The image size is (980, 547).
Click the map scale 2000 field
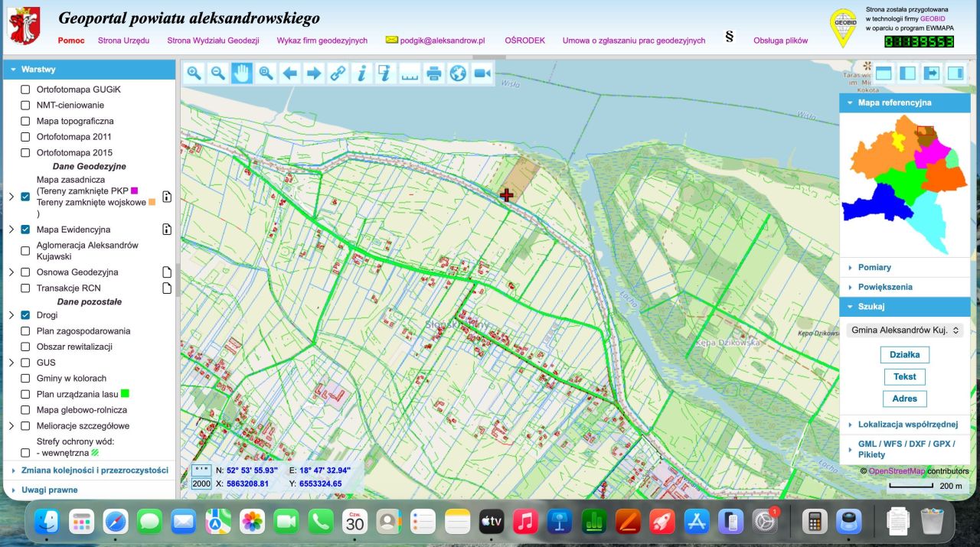(x=201, y=484)
